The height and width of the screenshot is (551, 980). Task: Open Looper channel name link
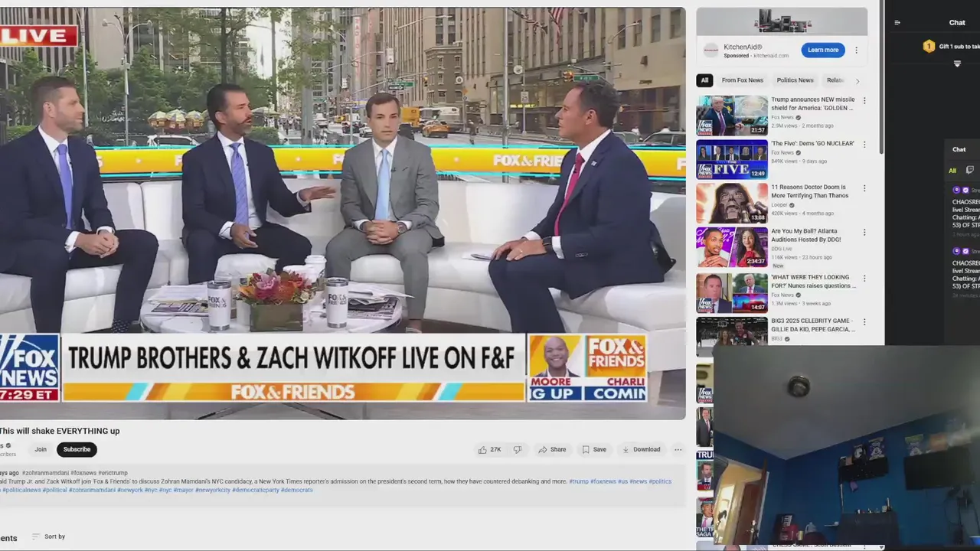[x=781, y=205]
